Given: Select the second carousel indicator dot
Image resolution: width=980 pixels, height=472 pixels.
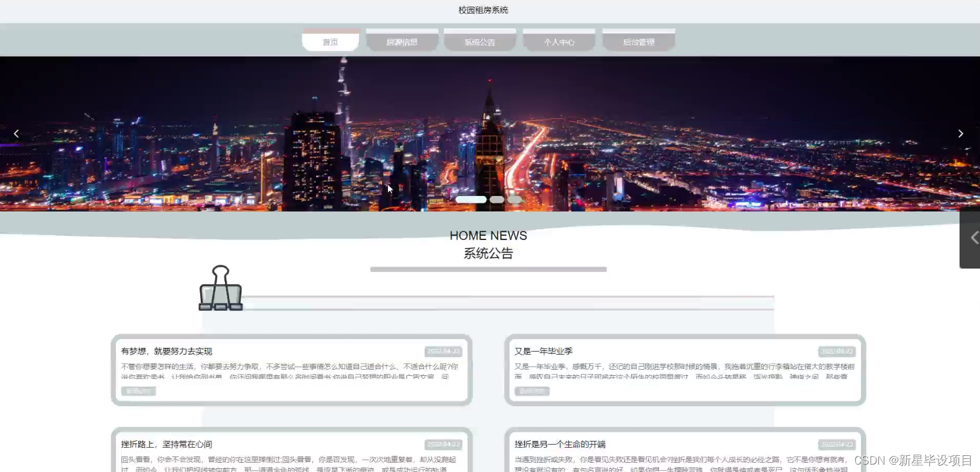Looking at the screenshot, I should pyautogui.click(x=497, y=200).
